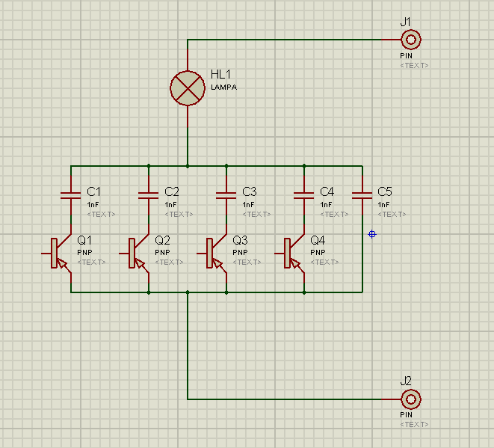This screenshot has width=494, height=448.
Task: Select the C4 capacitor symbol
Action: point(304,194)
